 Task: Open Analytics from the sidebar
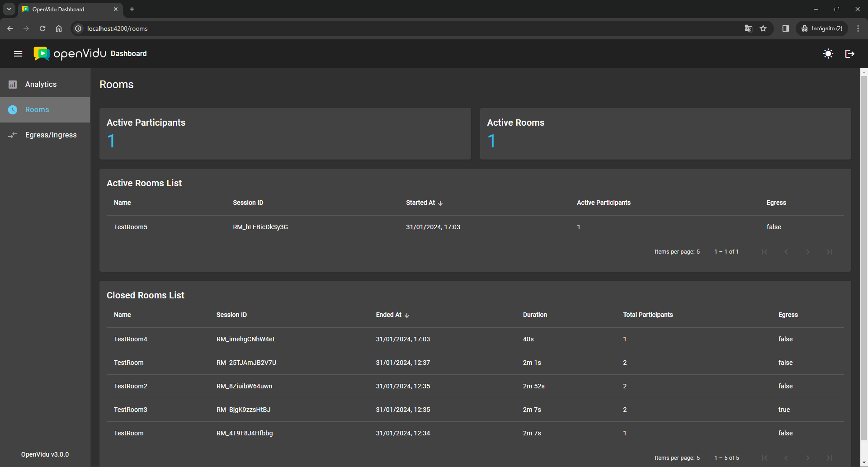coord(41,85)
